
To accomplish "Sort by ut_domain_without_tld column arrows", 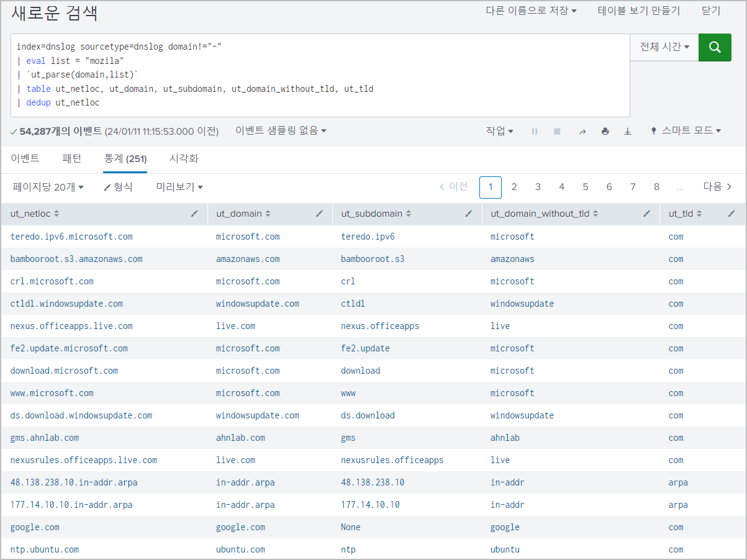I will (595, 214).
